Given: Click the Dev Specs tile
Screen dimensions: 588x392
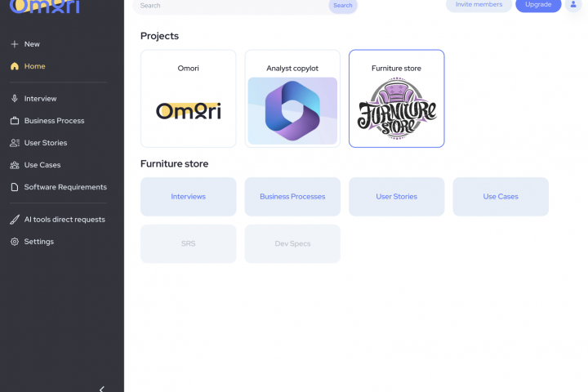Looking at the screenshot, I should (x=292, y=244).
